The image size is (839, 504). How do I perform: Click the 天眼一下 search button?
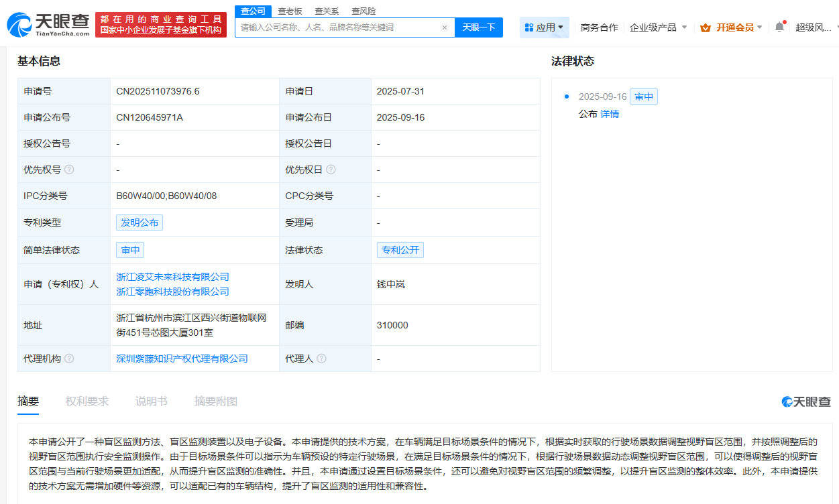tap(479, 27)
